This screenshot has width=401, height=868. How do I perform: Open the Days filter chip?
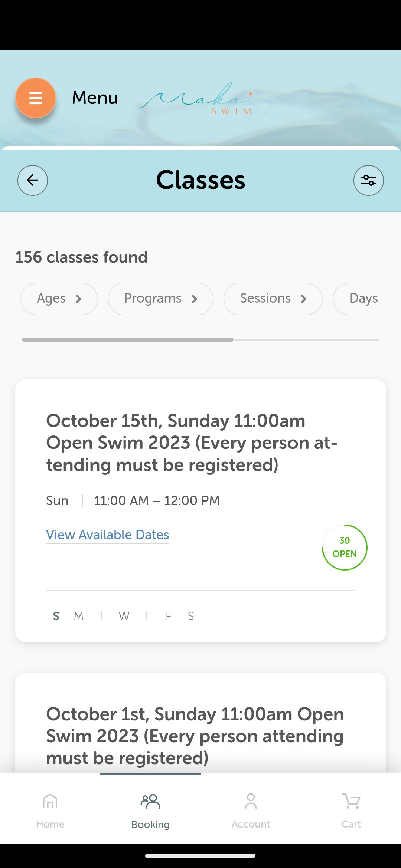362,299
